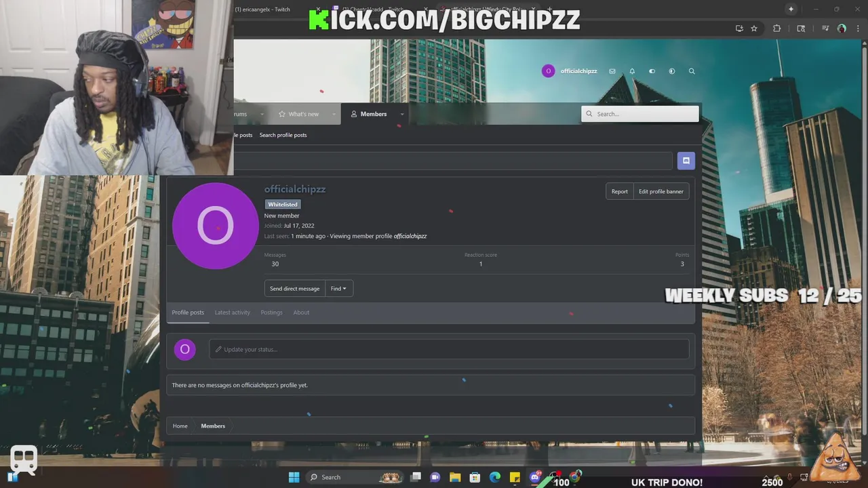Image resolution: width=868 pixels, height=488 pixels.
Task: Click the Chrome bookmark star icon
Action: (x=754, y=28)
